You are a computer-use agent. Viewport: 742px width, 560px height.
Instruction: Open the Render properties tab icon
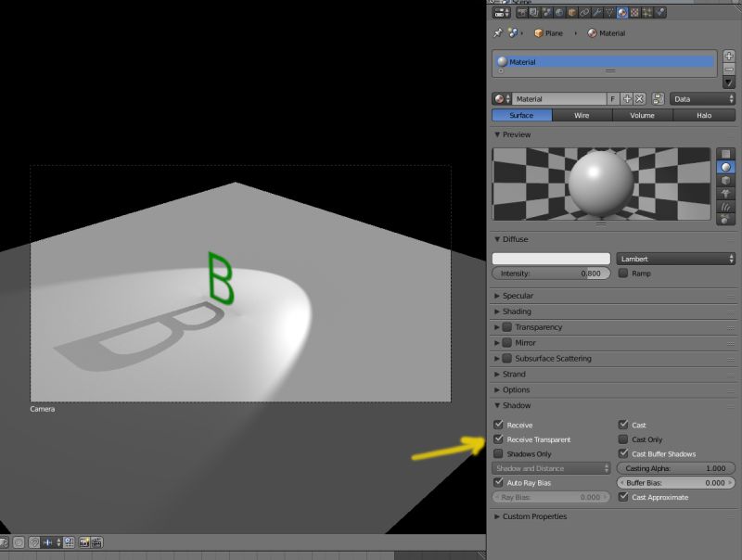(x=521, y=13)
